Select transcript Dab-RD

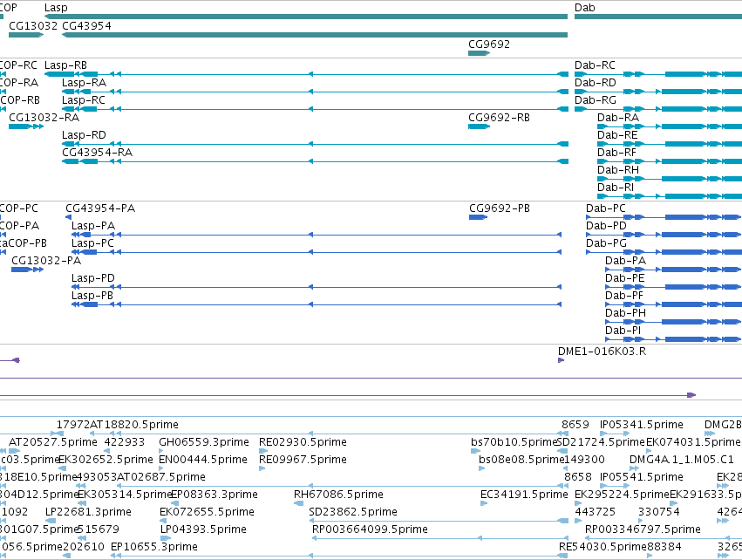(x=596, y=82)
